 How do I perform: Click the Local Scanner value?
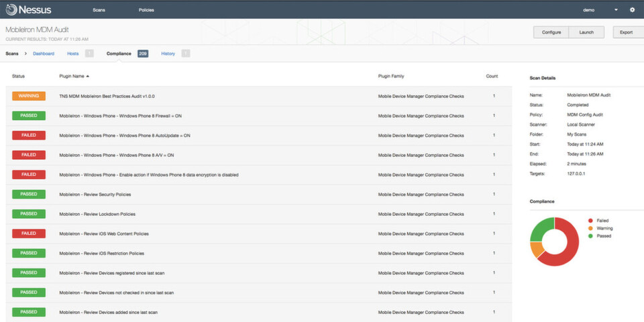pos(581,125)
